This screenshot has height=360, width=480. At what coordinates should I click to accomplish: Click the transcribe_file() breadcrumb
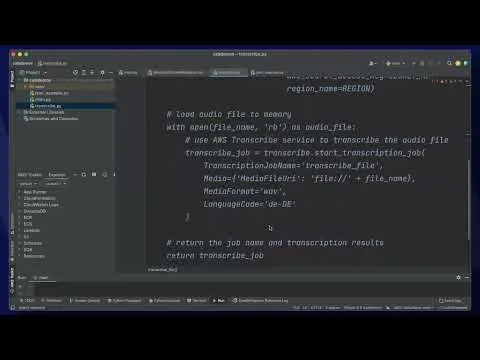(162, 269)
